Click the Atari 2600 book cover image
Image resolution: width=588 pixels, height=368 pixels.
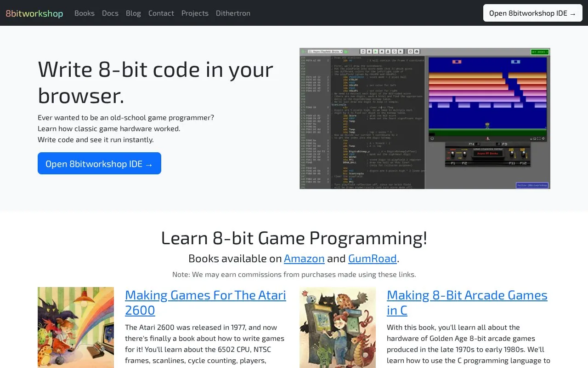tap(76, 328)
